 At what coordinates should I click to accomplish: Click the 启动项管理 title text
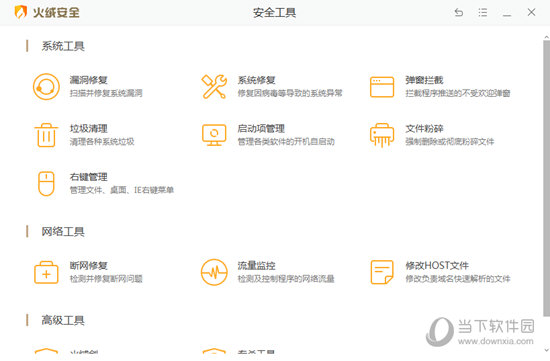261,128
